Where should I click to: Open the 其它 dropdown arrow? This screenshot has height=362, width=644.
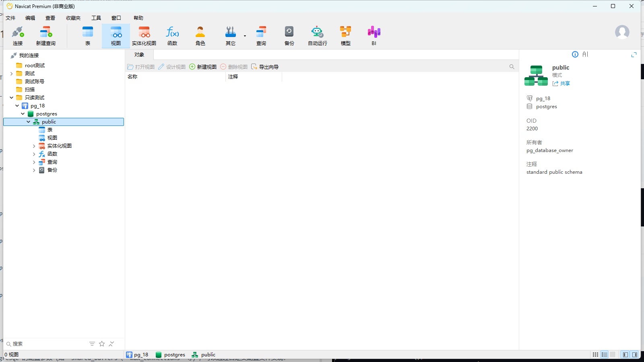click(245, 36)
